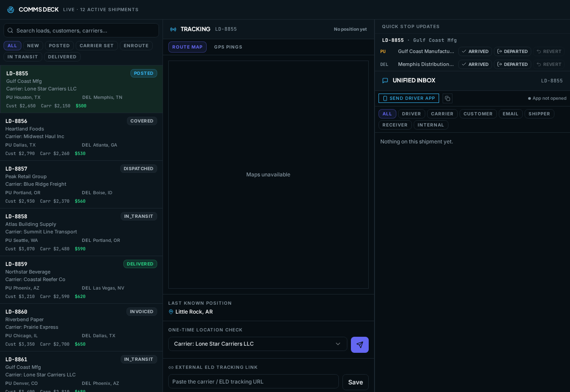Screen dimensions: 570x392
Task: Select the inbox All filter
Action: [387, 114]
